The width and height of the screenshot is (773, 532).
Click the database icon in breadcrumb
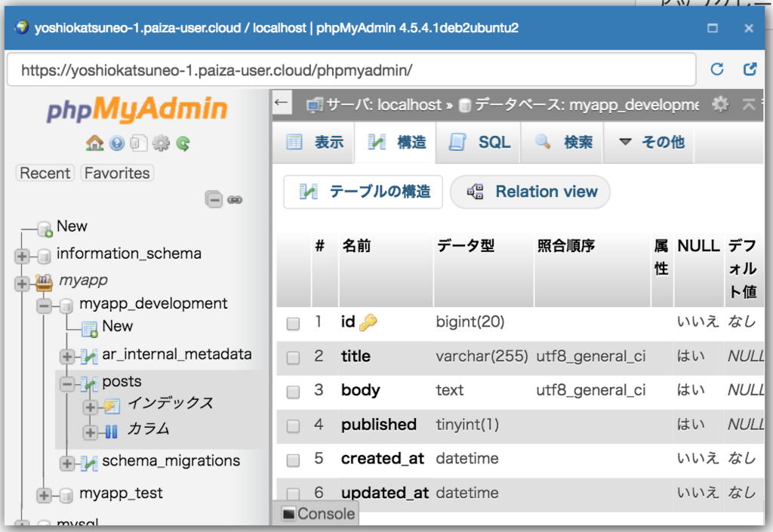(x=464, y=105)
